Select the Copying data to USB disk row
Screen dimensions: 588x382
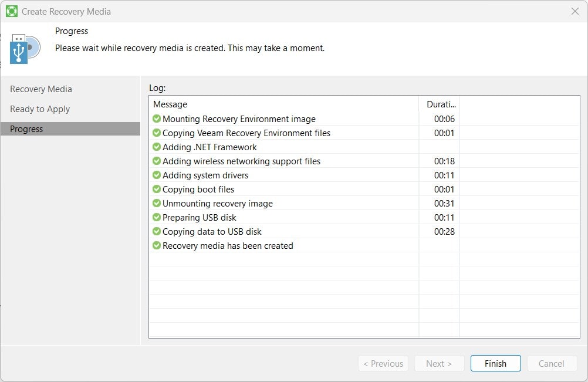(x=212, y=232)
